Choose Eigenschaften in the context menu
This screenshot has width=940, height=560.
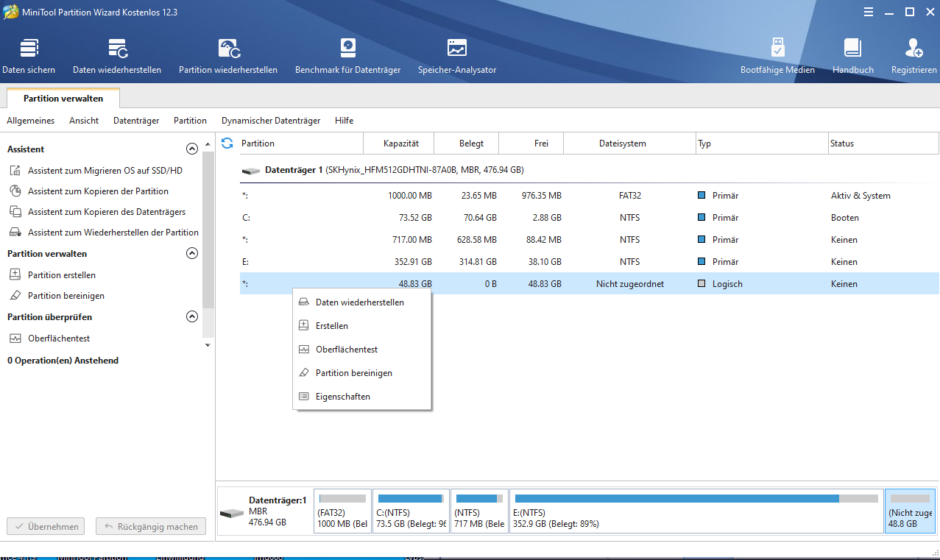pos(361,397)
